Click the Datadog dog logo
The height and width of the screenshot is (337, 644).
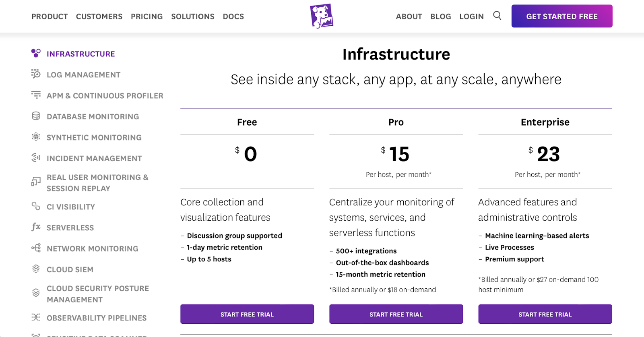coord(322,15)
